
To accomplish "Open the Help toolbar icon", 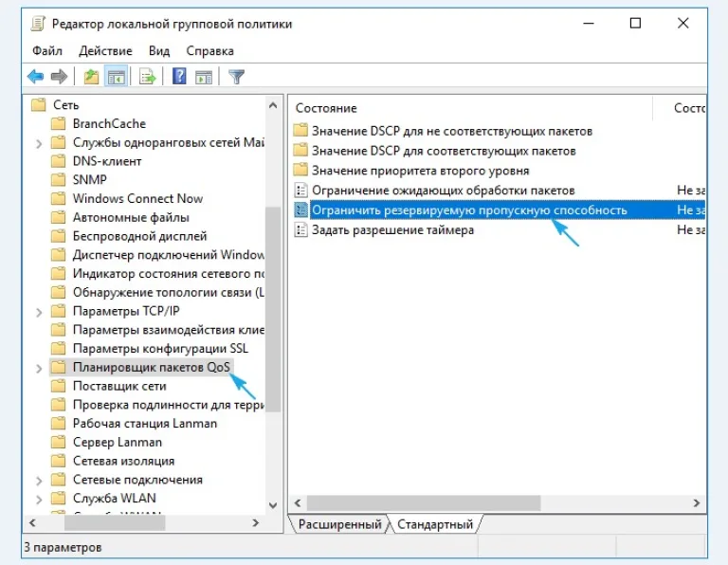I will pyautogui.click(x=179, y=76).
